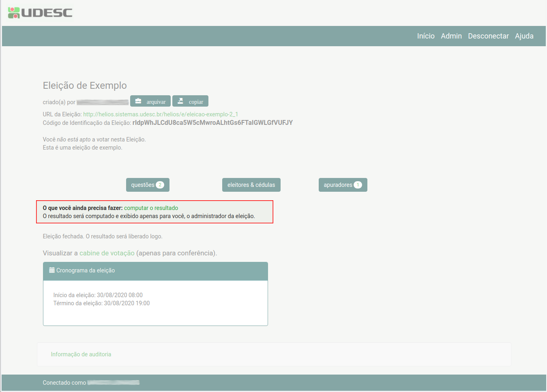The height and width of the screenshot is (392, 547).
Task: Open Informação de auditoria
Action: pyautogui.click(x=81, y=354)
